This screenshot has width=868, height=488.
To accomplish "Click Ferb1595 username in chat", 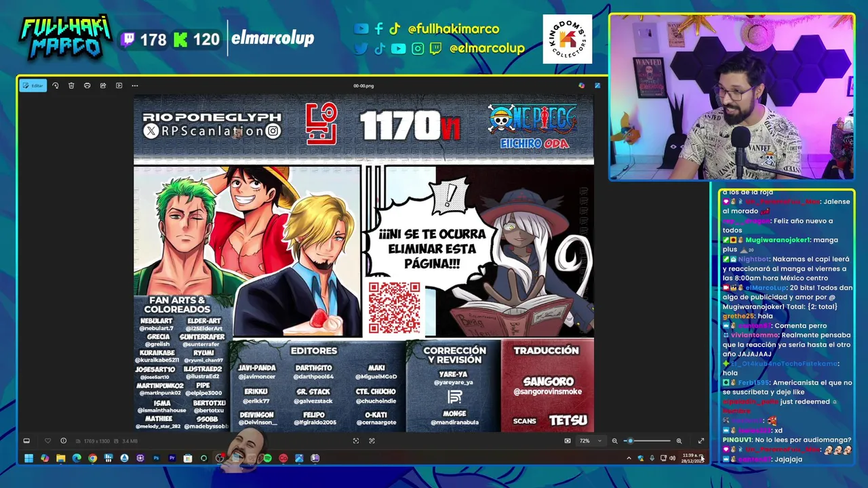I will (755, 382).
